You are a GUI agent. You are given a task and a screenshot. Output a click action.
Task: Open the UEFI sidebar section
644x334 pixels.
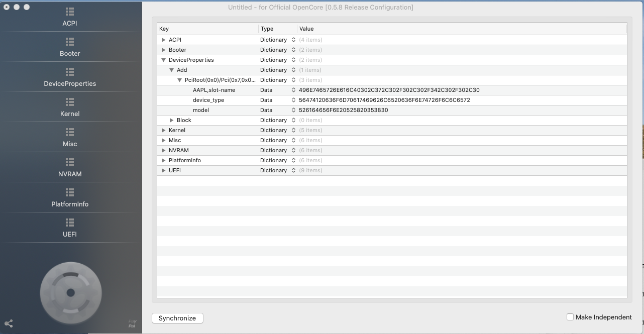[70, 228]
